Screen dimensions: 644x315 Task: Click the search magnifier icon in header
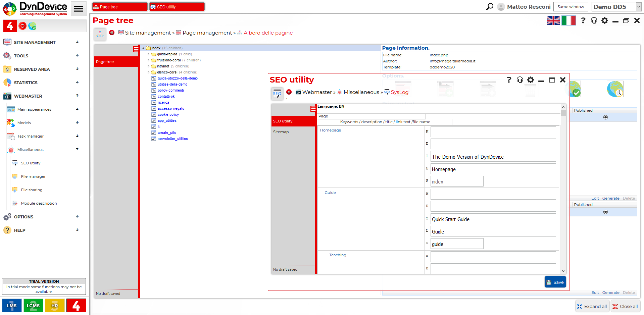[490, 7]
